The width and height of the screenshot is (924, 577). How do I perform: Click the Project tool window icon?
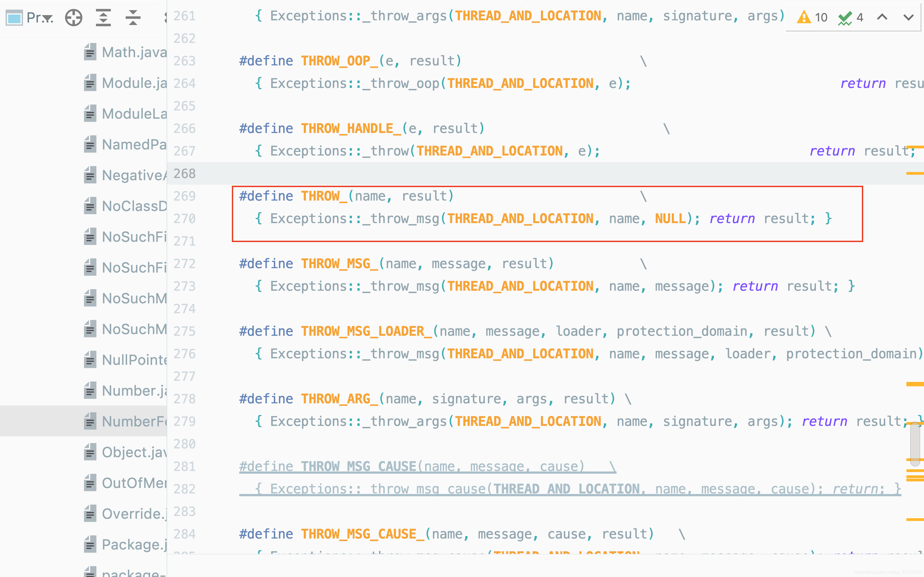[14, 18]
